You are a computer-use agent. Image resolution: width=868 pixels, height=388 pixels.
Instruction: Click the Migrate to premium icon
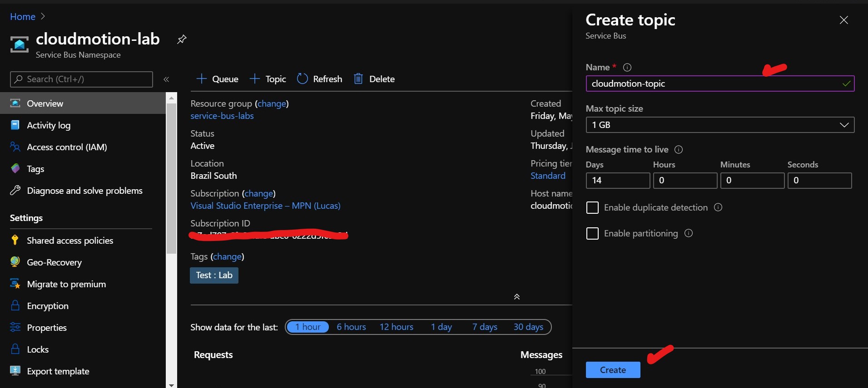click(x=15, y=284)
